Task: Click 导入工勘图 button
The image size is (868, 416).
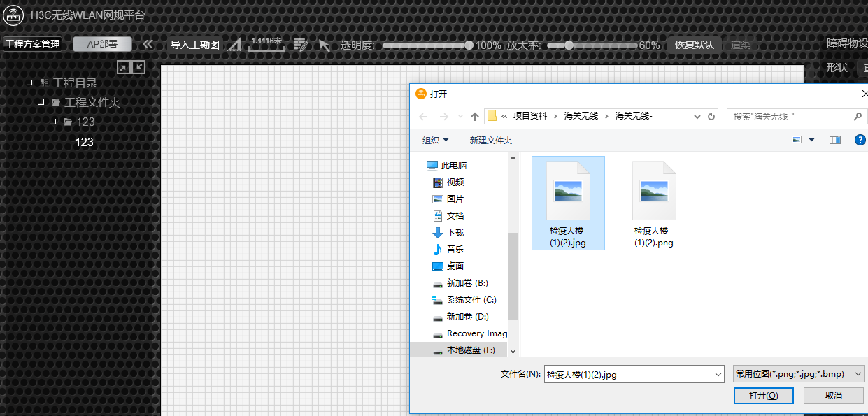Action: [195, 45]
